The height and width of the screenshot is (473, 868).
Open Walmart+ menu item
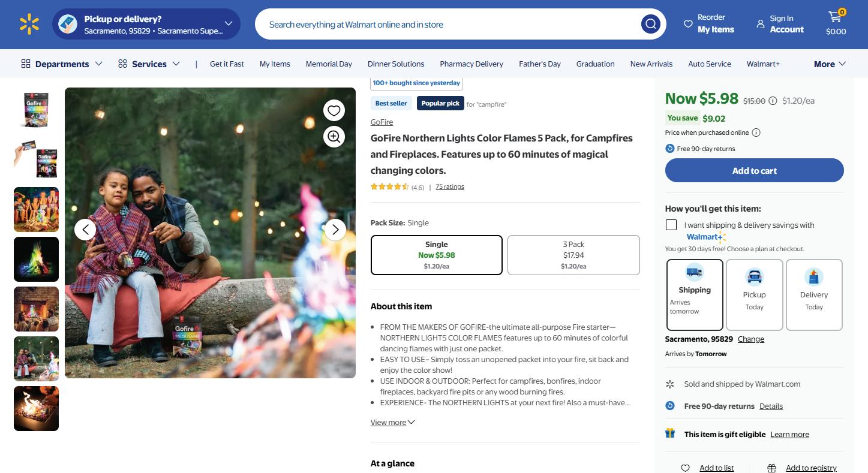pos(763,64)
